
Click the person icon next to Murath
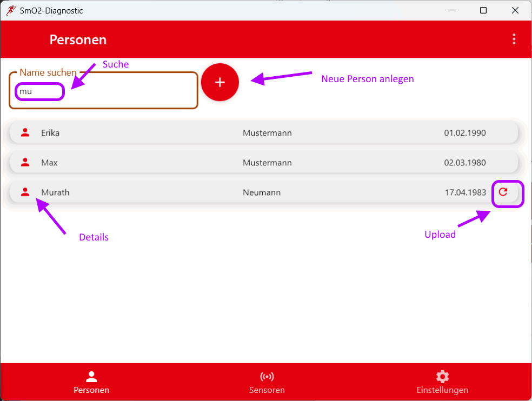[25, 192]
